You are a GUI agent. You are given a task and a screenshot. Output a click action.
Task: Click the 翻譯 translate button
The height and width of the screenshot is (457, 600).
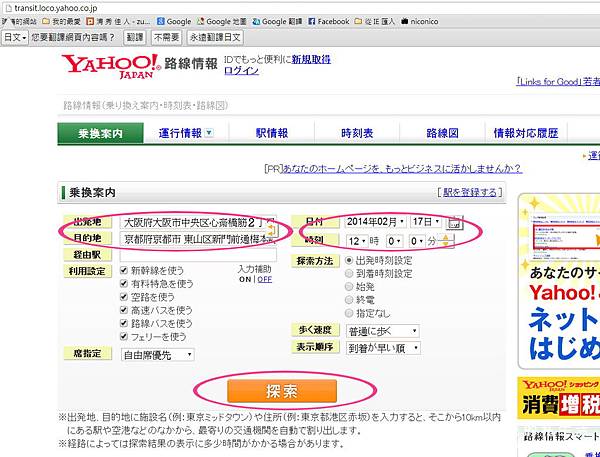click(x=135, y=37)
